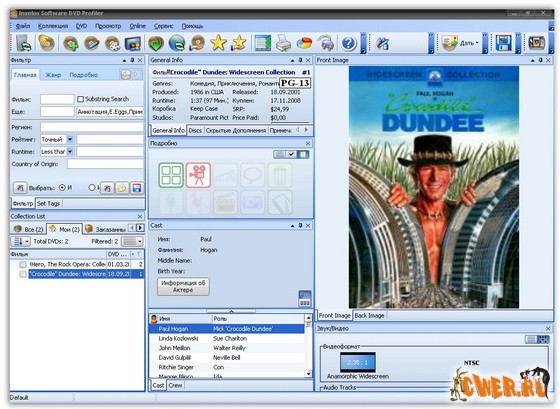Open the Файл menu
The height and width of the screenshot is (409, 560).
pos(23,26)
